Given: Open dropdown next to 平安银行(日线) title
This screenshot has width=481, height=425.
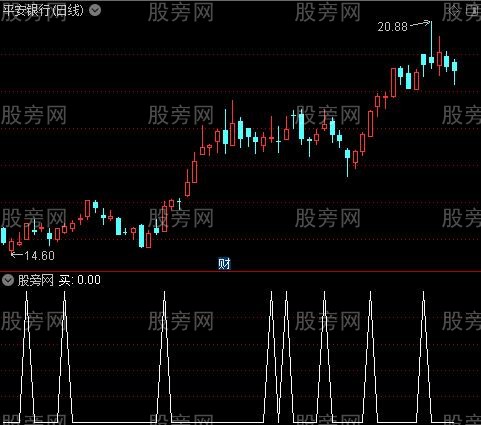Looking at the screenshot, I should (x=95, y=11).
